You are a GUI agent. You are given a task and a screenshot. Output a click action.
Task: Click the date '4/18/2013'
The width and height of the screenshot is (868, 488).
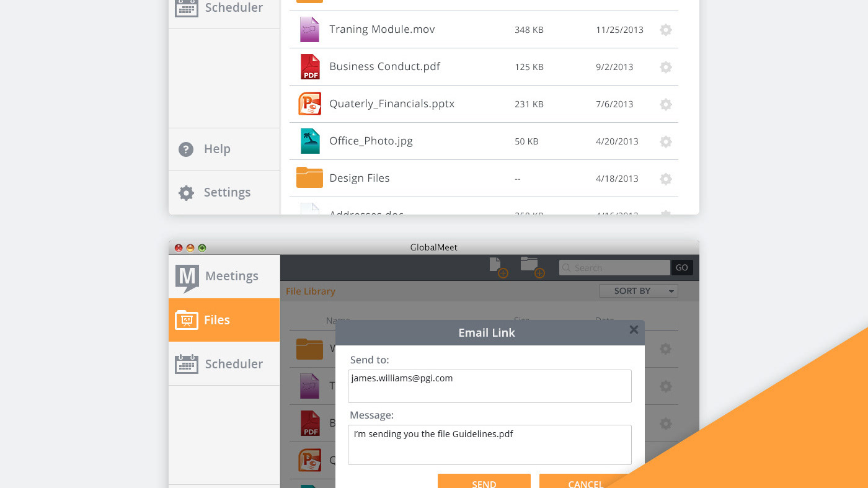pos(617,179)
